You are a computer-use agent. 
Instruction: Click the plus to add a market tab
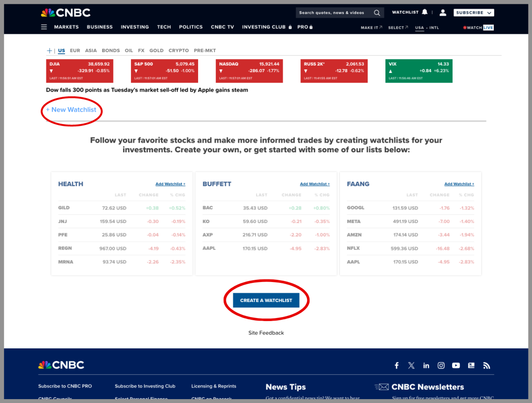(x=49, y=50)
